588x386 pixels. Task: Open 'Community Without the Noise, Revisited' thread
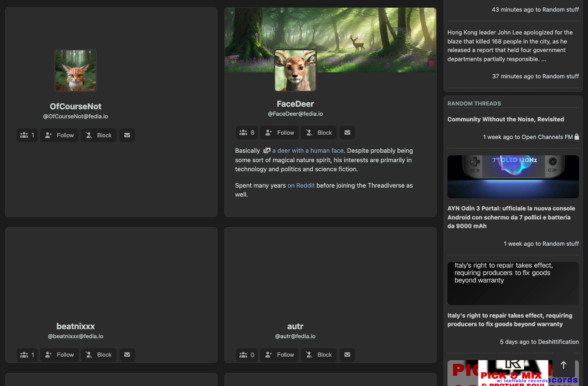click(505, 119)
